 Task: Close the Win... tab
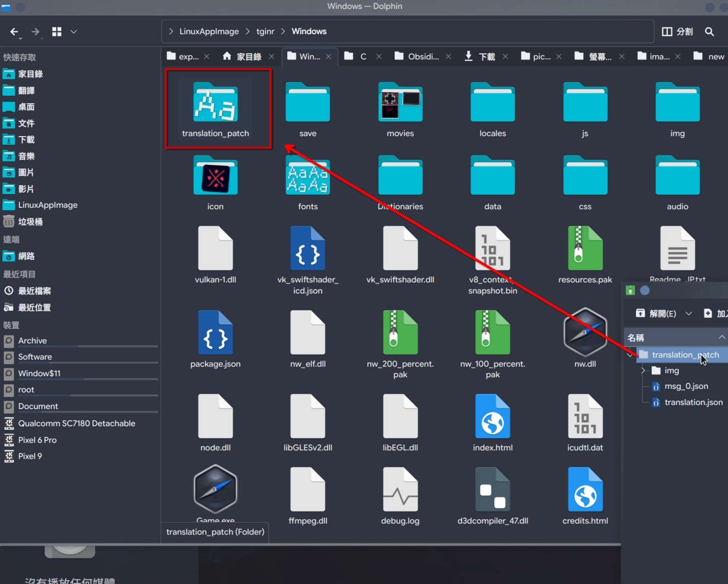point(329,56)
